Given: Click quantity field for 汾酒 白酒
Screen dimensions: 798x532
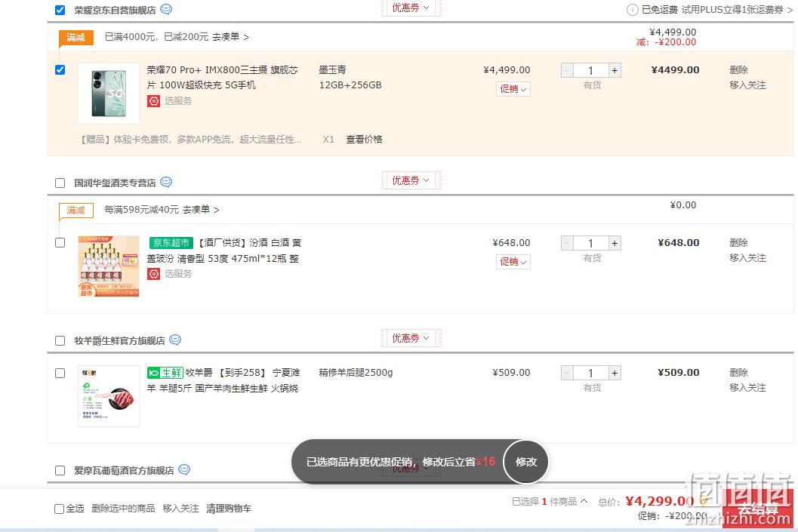Looking at the screenshot, I should (x=591, y=243).
